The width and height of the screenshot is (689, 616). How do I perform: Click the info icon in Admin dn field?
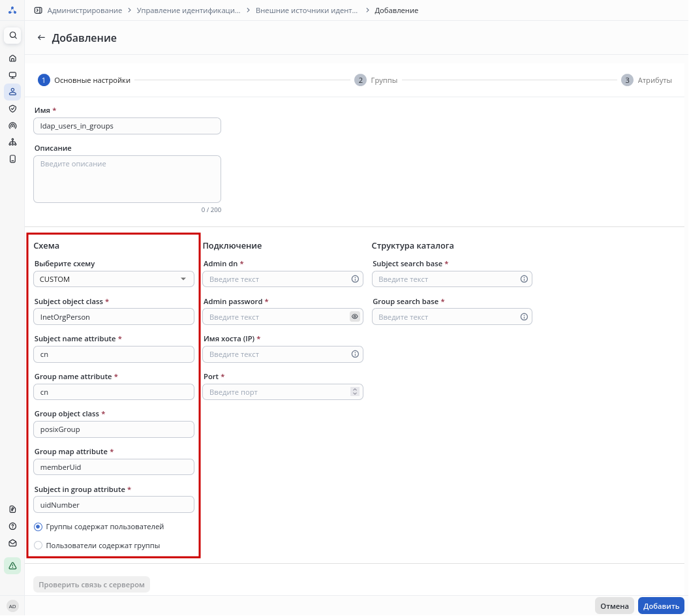click(355, 279)
